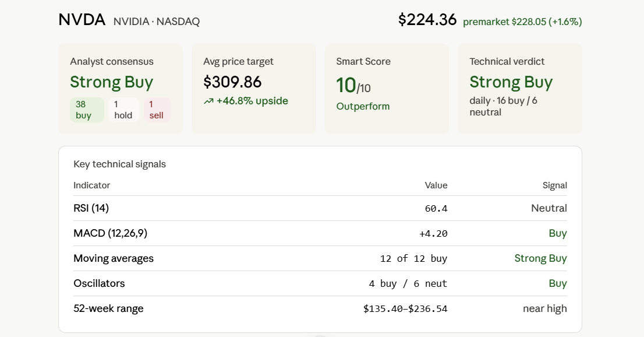Open the Avg price target card
The width and height of the screenshot is (644, 337).
coord(254,89)
